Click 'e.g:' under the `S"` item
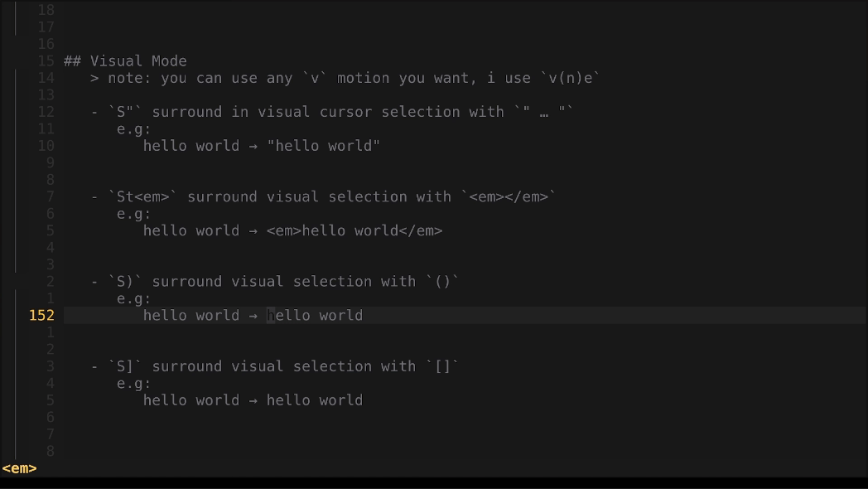The height and width of the screenshot is (489, 868). 133,128
